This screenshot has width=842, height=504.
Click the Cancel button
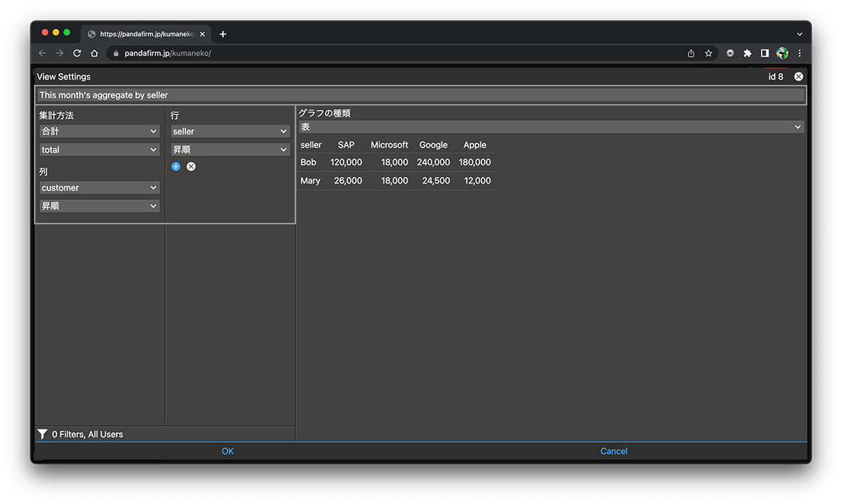[x=614, y=452]
